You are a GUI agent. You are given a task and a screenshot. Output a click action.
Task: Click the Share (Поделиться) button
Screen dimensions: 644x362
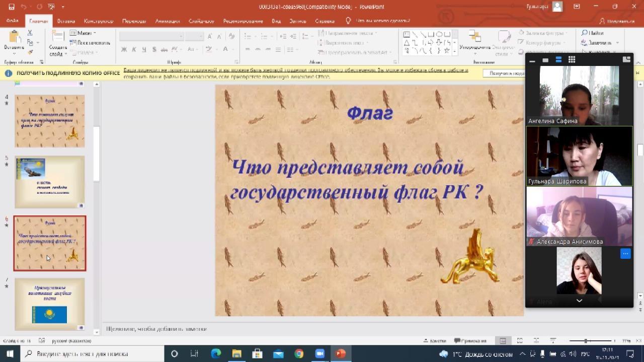point(616,21)
